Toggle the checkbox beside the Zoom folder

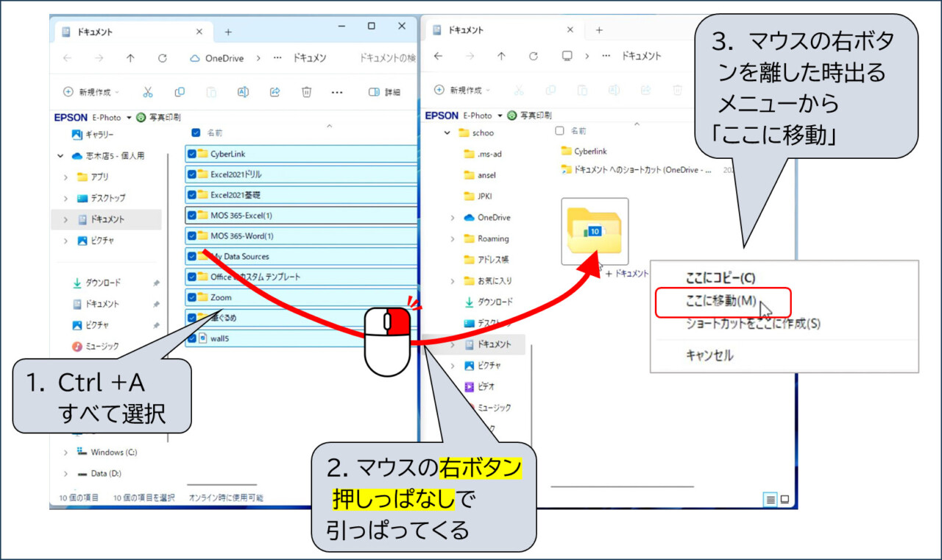192,297
